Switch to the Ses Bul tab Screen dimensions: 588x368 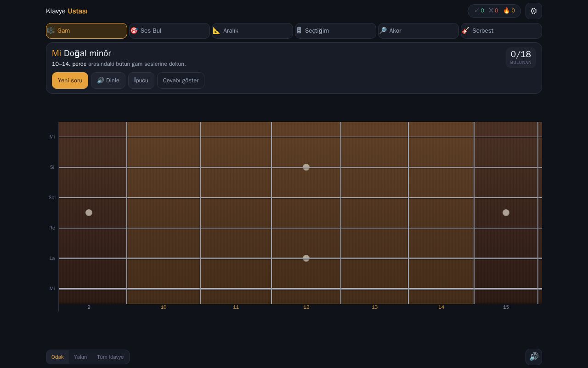point(170,31)
